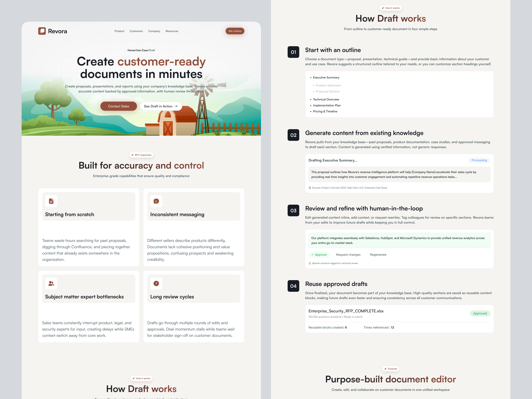Select the clock icon on Long review cycles card
The height and width of the screenshot is (399, 532).
coord(156,283)
